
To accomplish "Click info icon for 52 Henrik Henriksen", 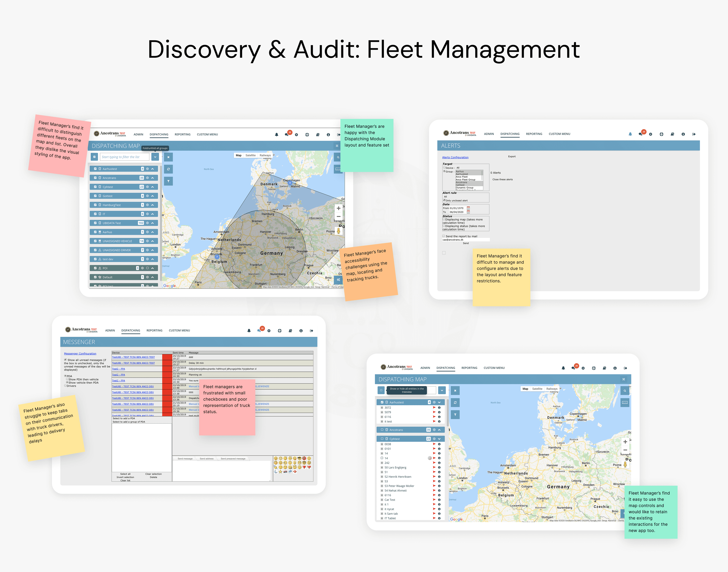I will pos(439,476).
